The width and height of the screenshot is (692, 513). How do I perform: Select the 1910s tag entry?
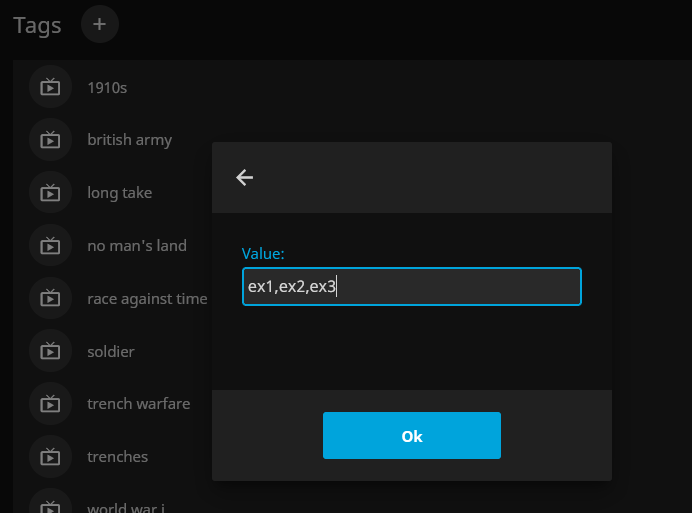[x=107, y=88]
